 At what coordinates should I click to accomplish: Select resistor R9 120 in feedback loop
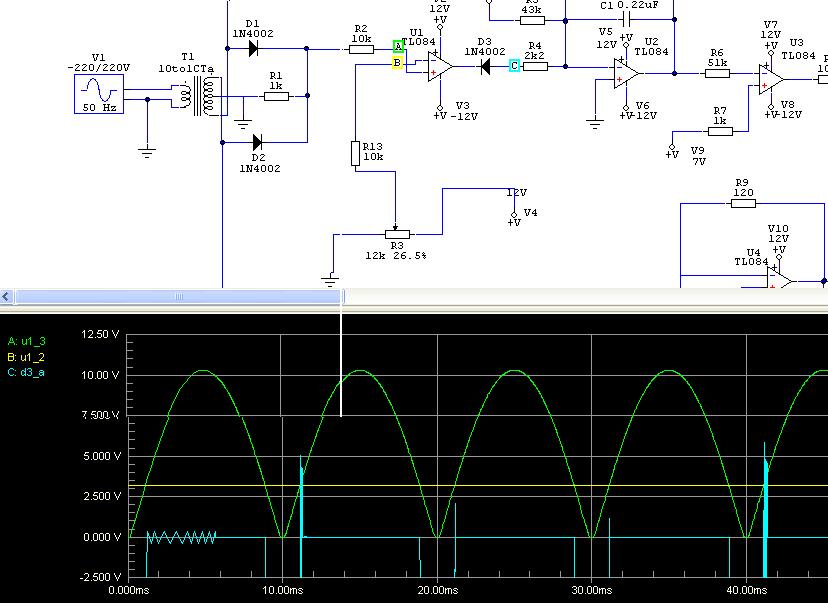[742, 203]
